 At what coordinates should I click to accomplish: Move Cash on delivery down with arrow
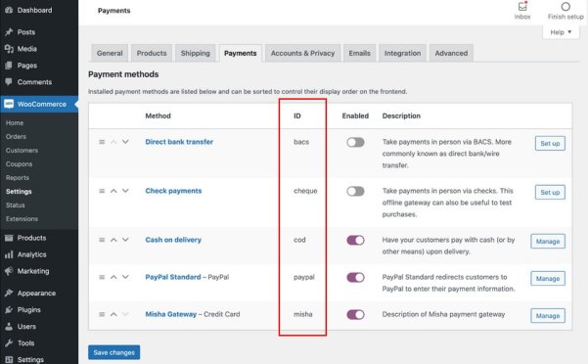click(125, 240)
